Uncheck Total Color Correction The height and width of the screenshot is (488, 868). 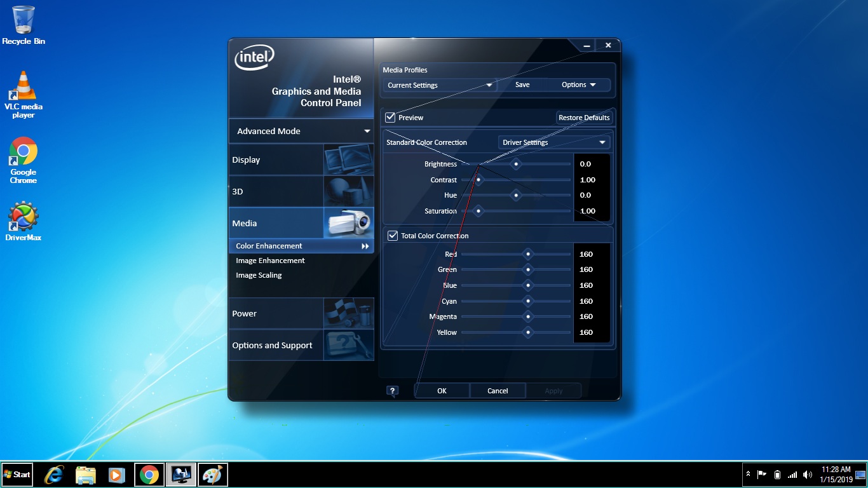click(392, 235)
